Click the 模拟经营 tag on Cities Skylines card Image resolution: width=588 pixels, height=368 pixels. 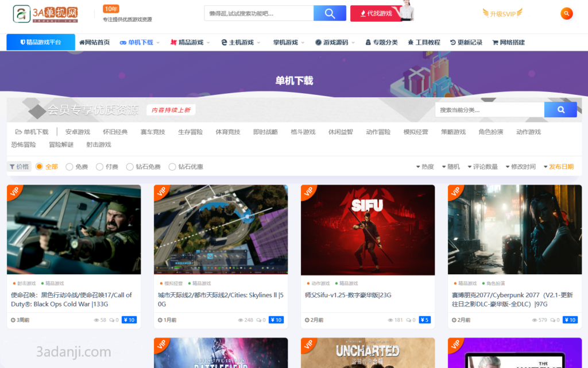coord(173,283)
